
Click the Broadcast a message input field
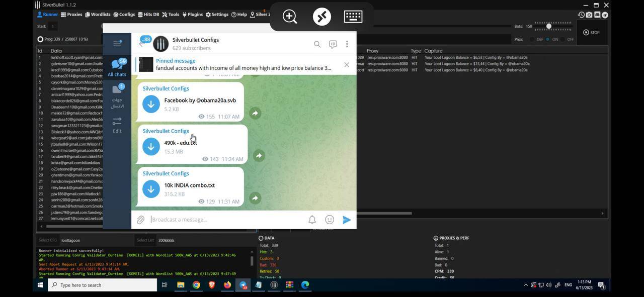coord(226,220)
